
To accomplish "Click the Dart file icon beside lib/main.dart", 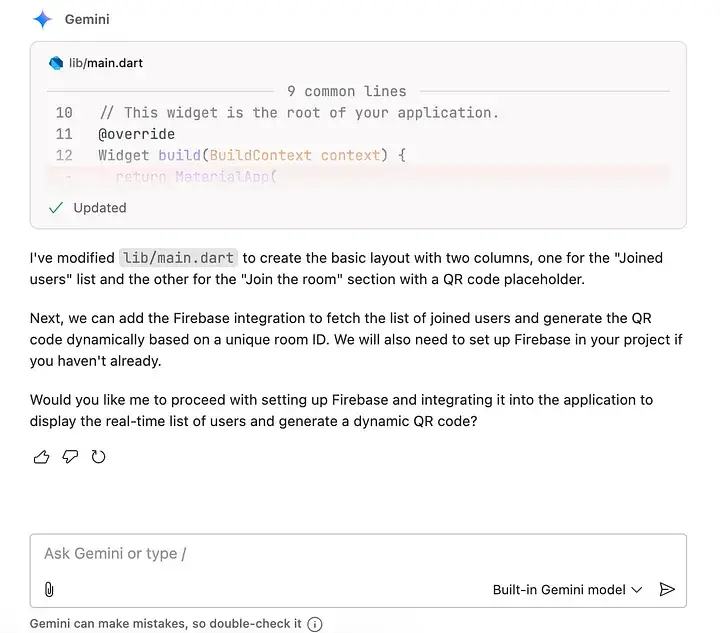I will click(x=56, y=63).
